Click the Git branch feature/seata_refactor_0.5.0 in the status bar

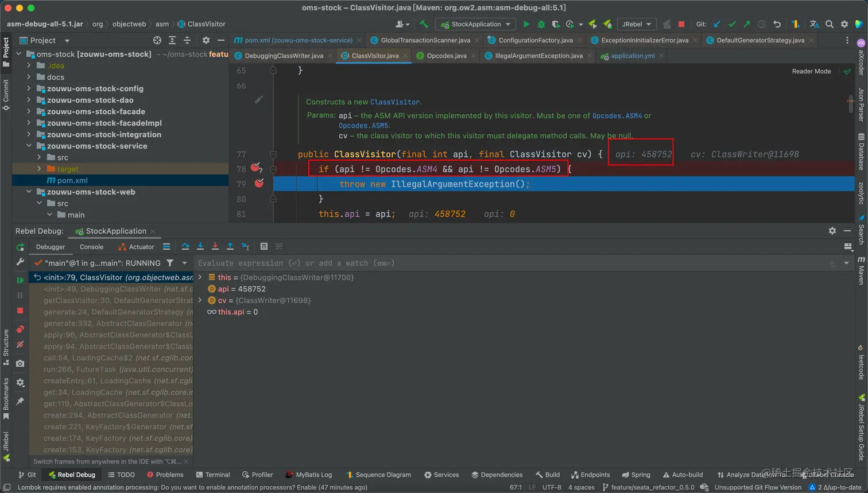pos(648,487)
